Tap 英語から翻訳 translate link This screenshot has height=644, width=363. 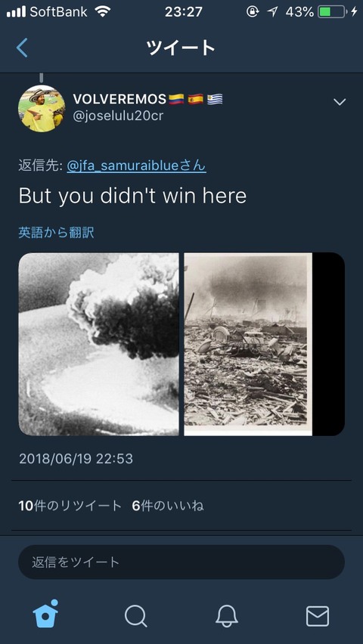tap(56, 233)
